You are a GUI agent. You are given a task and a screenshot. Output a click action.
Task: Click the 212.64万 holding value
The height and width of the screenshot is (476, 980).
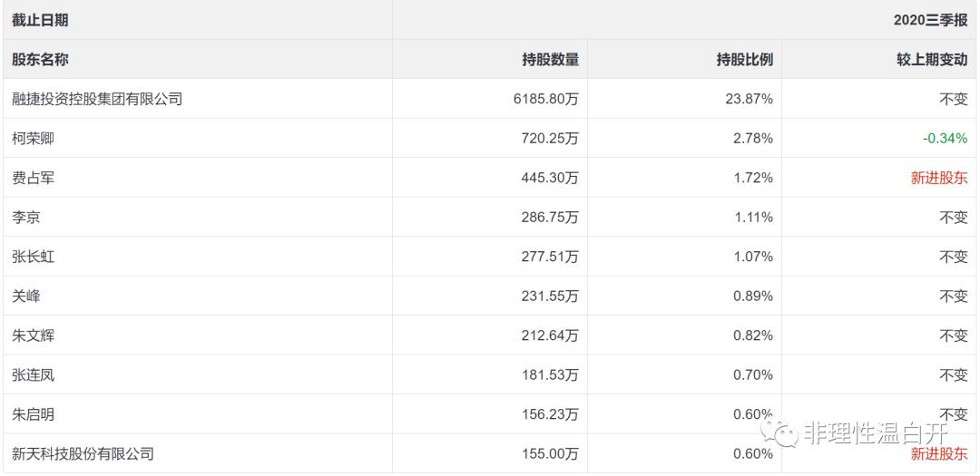pos(550,335)
